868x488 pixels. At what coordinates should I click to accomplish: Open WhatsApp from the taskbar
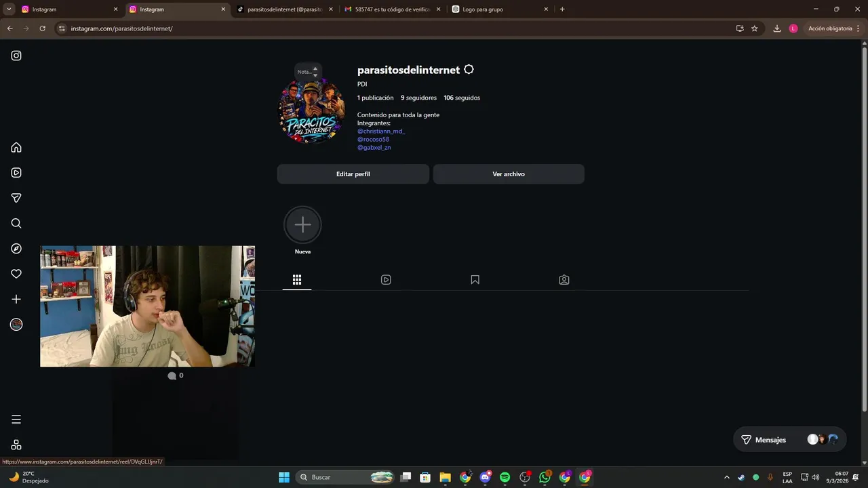point(545,477)
